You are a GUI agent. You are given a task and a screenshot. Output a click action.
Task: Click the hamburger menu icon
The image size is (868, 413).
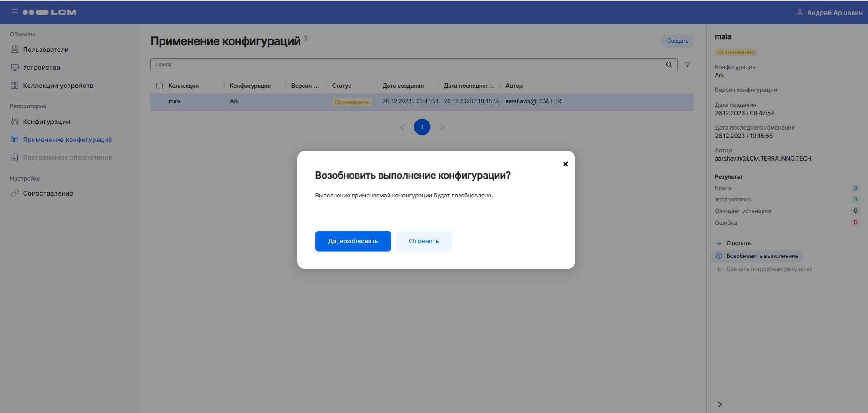15,12
